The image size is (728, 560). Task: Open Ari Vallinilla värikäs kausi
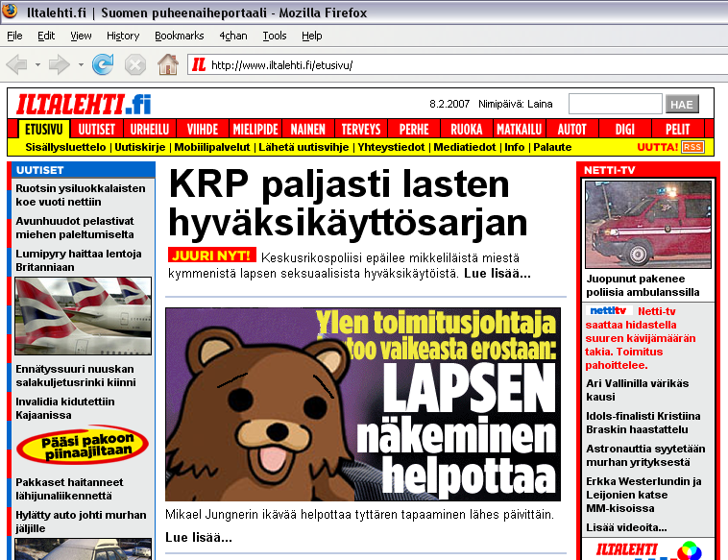point(637,390)
